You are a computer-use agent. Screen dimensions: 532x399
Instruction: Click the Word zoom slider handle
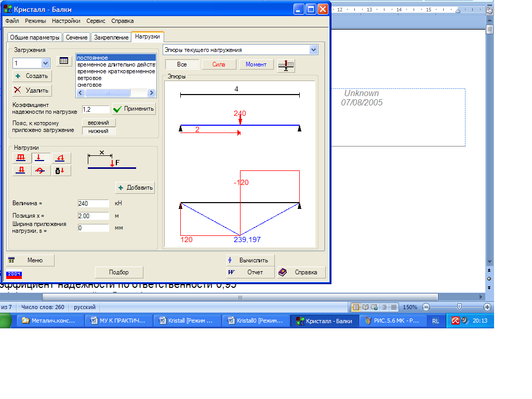coord(459,307)
